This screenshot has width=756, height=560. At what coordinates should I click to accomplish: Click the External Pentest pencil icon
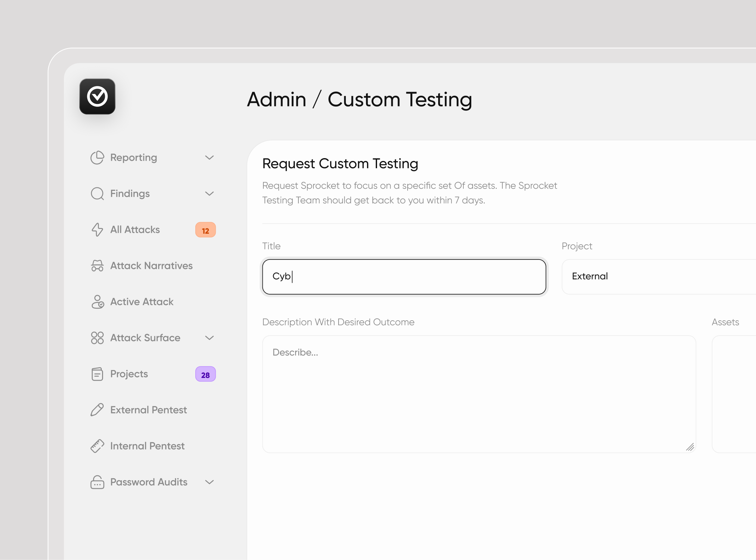click(x=97, y=410)
